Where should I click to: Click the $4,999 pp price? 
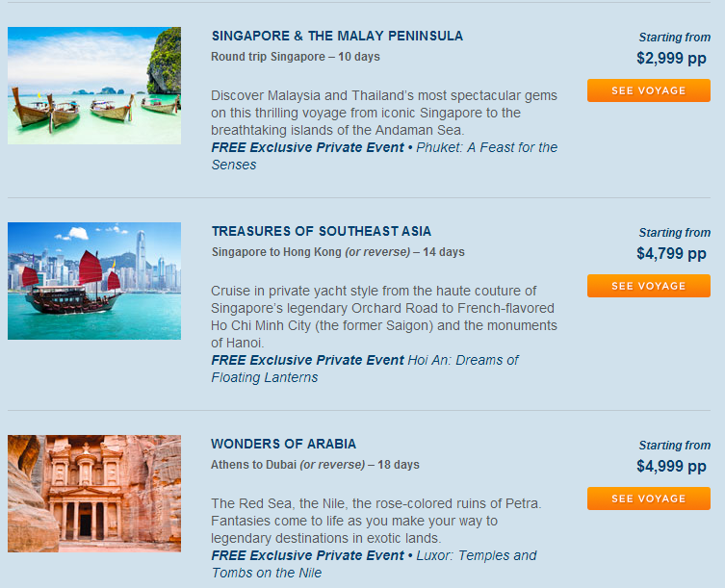(x=671, y=467)
